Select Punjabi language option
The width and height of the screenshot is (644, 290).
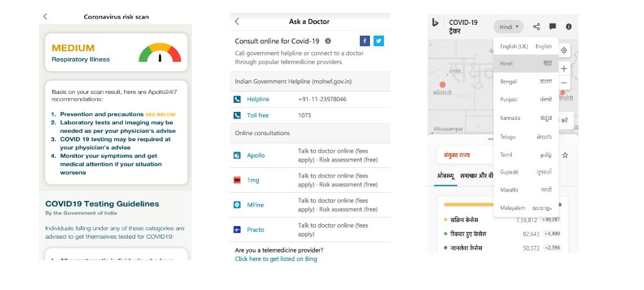coord(526,99)
